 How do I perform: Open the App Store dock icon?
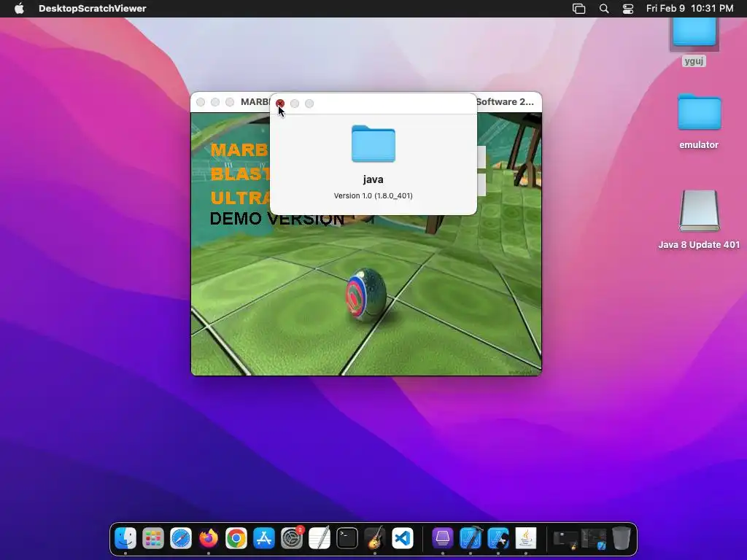[x=264, y=539]
